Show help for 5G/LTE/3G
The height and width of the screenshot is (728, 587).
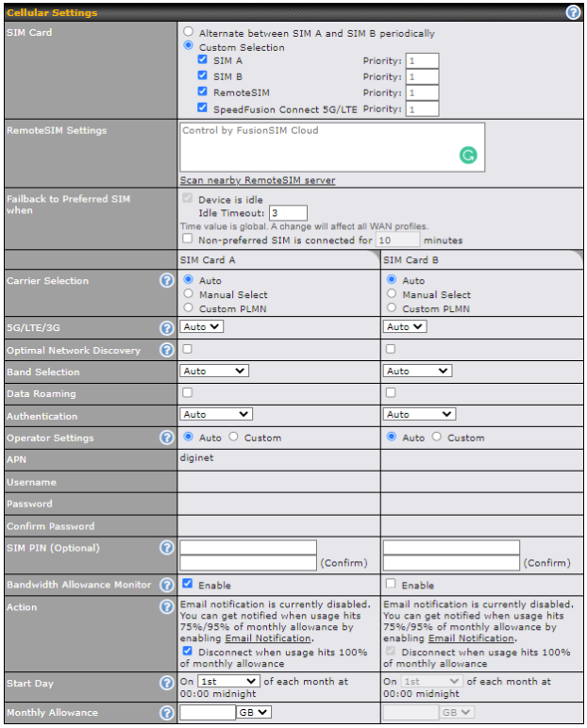(x=167, y=328)
